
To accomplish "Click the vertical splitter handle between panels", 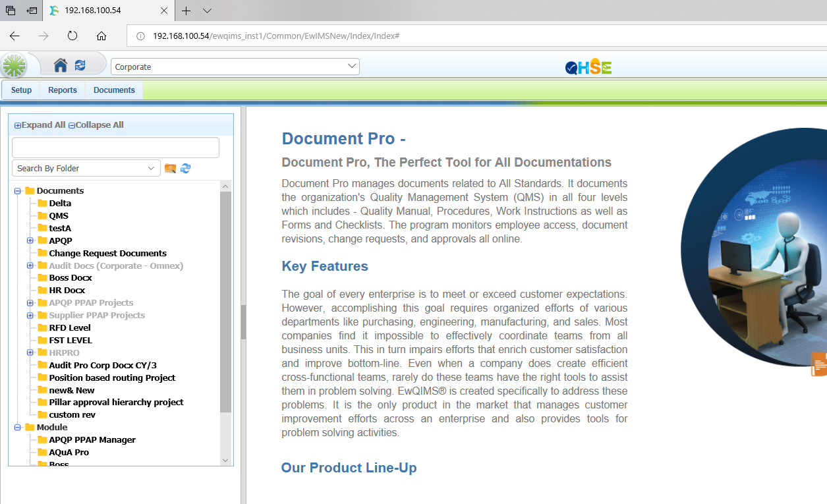I will coord(243,322).
